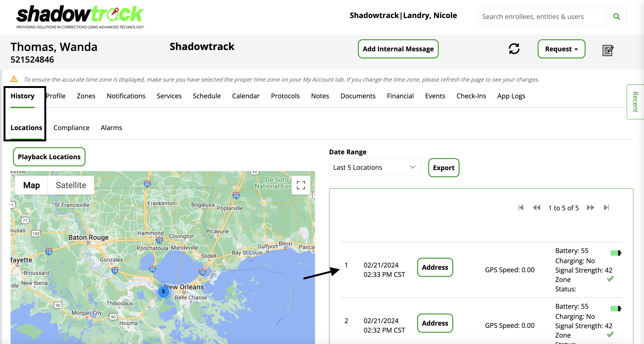Click Address button for location row 1
The width and height of the screenshot is (644, 344).
click(435, 267)
